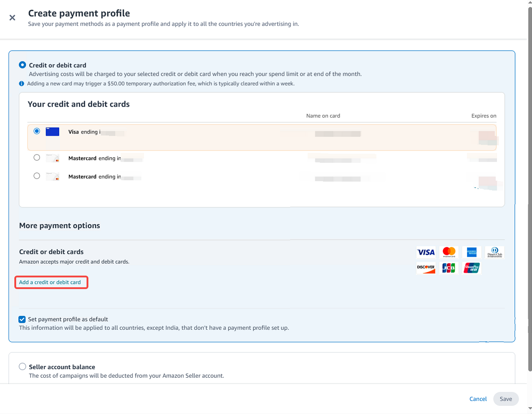Click the Diners Club International logo
The width and height of the screenshot is (532, 414).
[x=495, y=252]
